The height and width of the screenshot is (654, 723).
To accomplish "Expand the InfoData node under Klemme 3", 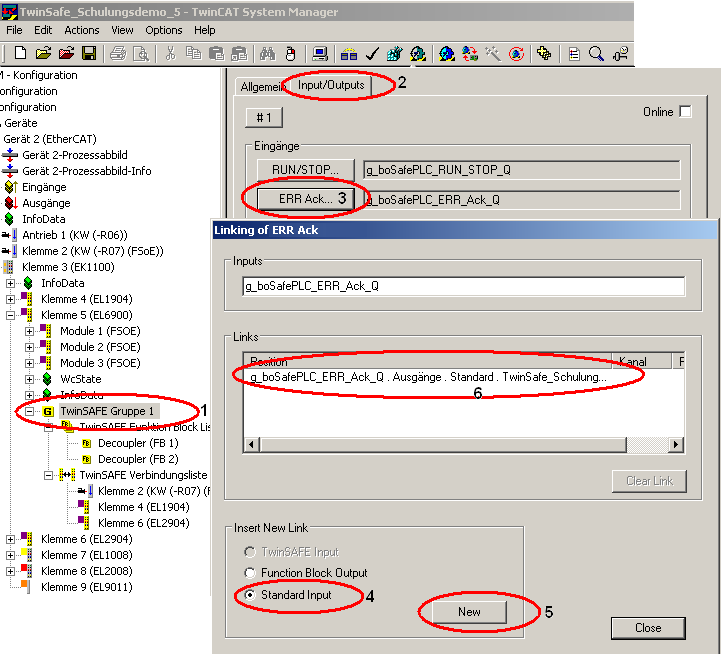I will tap(10, 283).
